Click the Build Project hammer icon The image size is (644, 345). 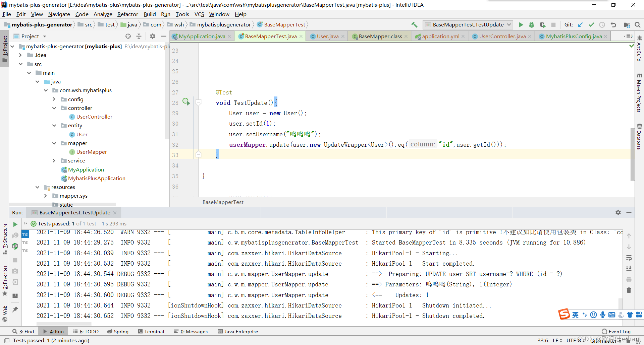pos(414,24)
